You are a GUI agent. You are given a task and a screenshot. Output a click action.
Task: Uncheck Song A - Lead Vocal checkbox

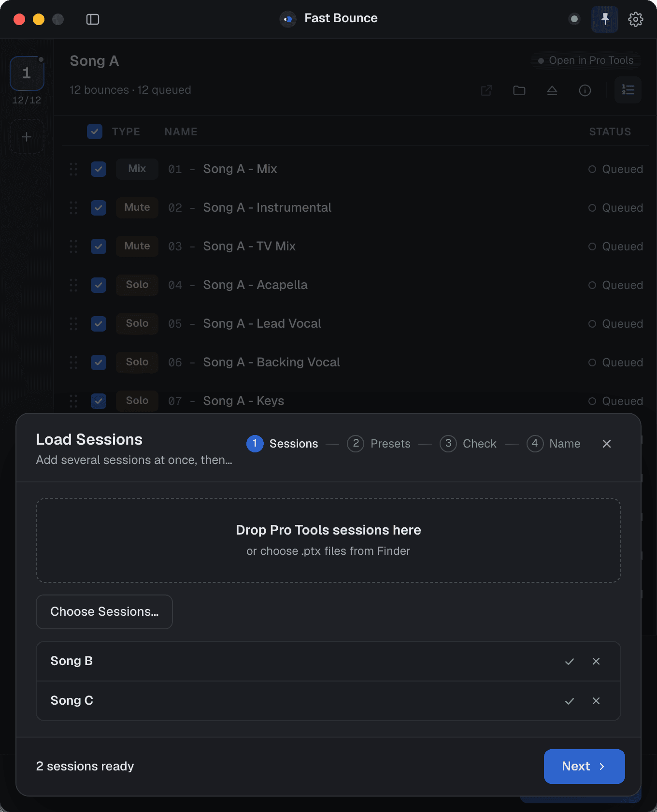tap(99, 324)
